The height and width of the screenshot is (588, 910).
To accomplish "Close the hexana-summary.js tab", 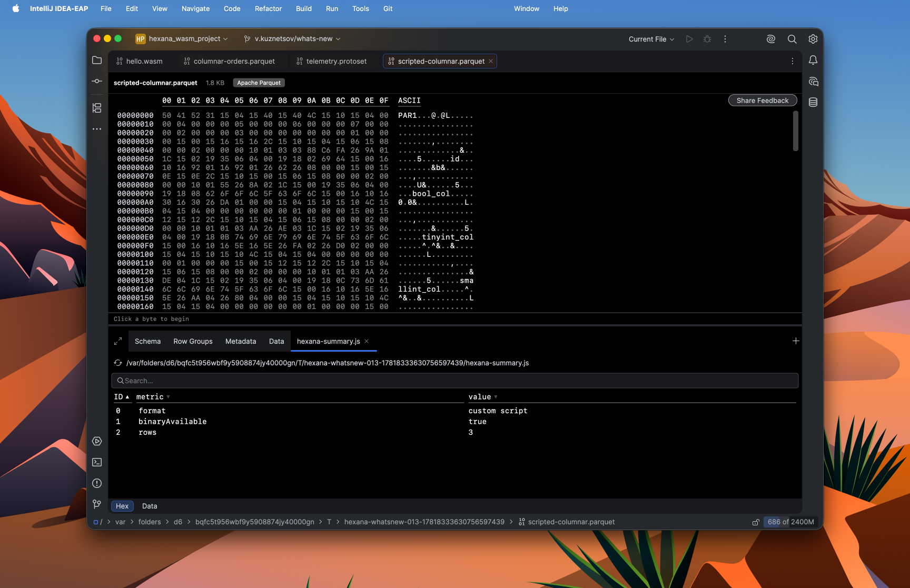I will [x=367, y=341].
